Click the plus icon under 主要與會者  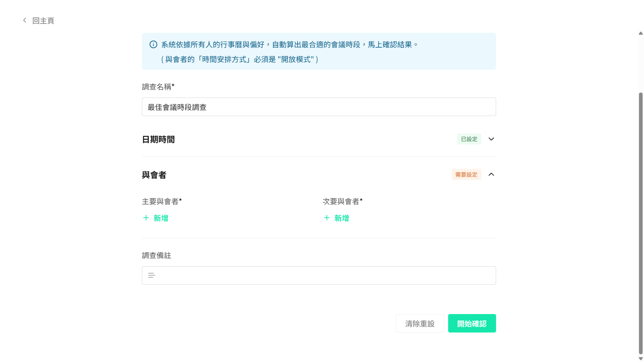tap(146, 218)
